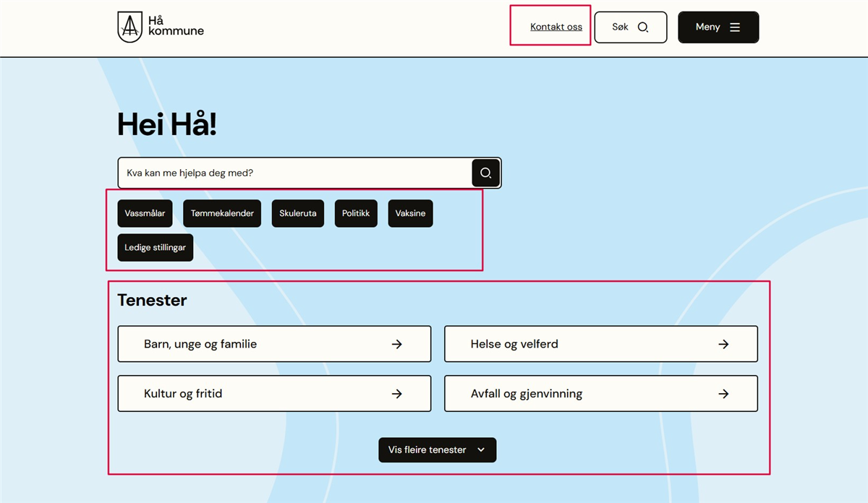The image size is (868, 503).
Task: Click the magnifier icon in the header Søk button
Action: [642, 27]
